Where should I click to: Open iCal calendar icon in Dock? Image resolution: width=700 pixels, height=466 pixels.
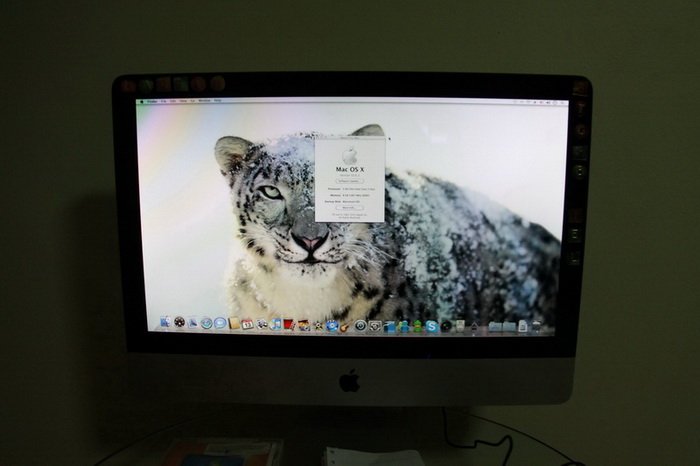point(248,324)
